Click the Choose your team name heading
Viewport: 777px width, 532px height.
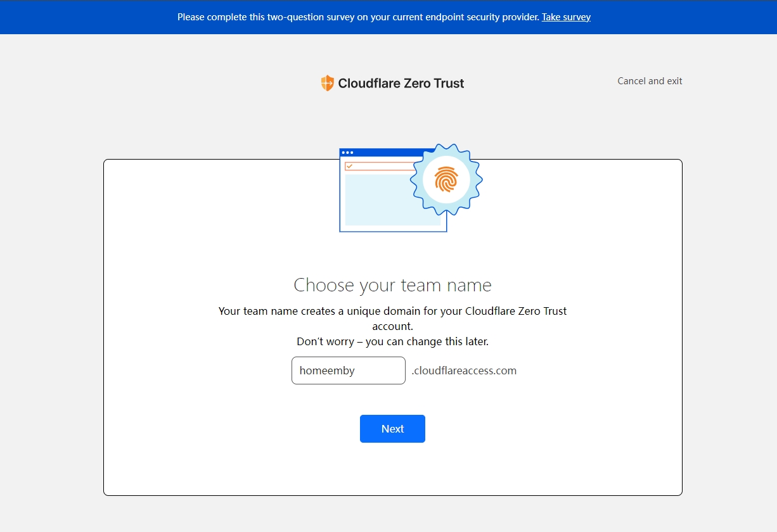393,285
